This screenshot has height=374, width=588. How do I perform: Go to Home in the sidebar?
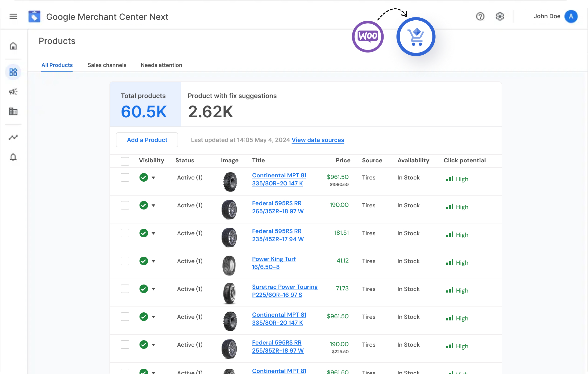pyautogui.click(x=13, y=46)
